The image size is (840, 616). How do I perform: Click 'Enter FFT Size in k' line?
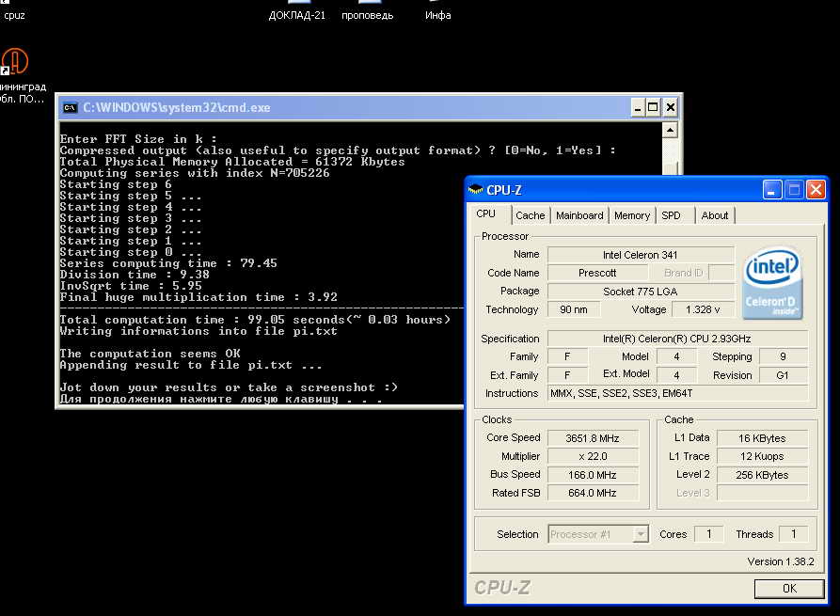(x=138, y=139)
